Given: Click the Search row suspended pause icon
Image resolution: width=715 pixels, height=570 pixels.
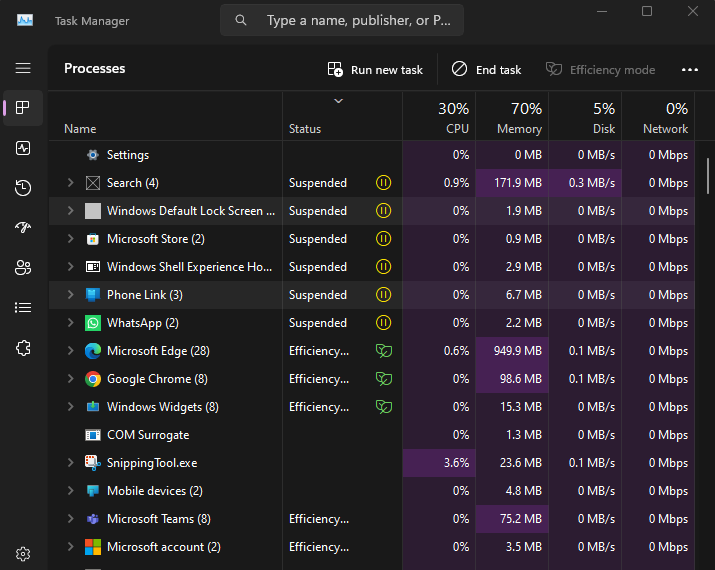Looking at the screenshot, I should coord(383,183).
